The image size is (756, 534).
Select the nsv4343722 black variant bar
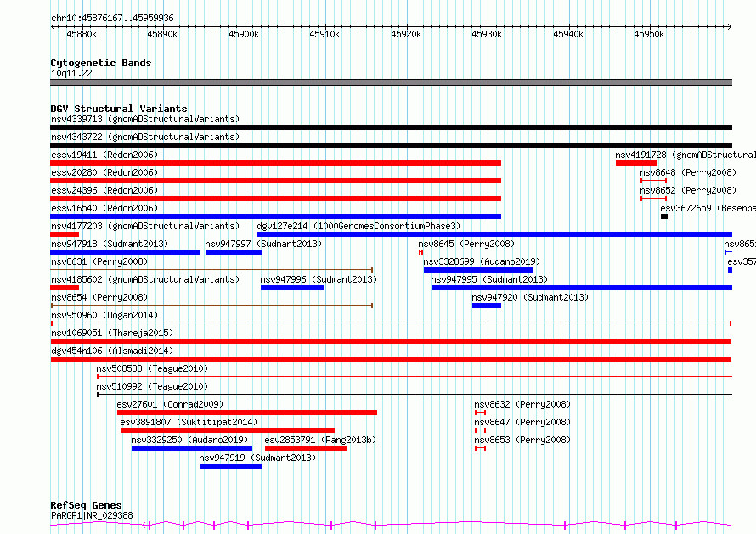point(391,145)
